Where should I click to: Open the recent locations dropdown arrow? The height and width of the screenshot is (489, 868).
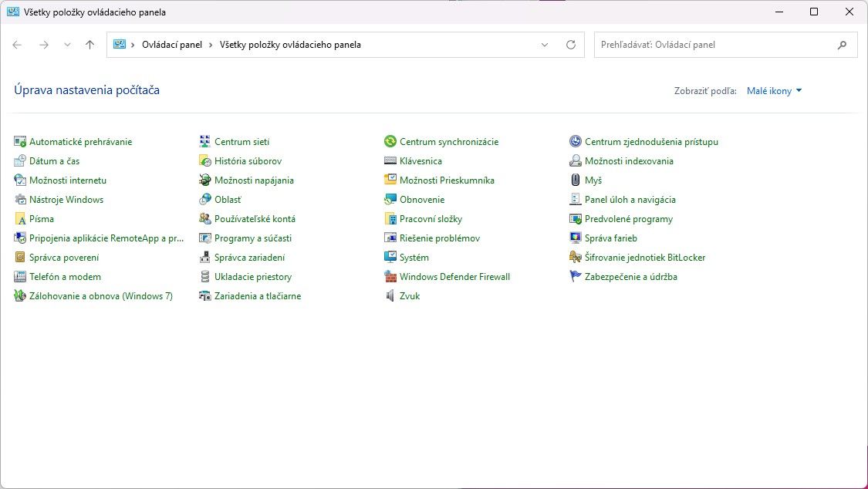[67, 45]
